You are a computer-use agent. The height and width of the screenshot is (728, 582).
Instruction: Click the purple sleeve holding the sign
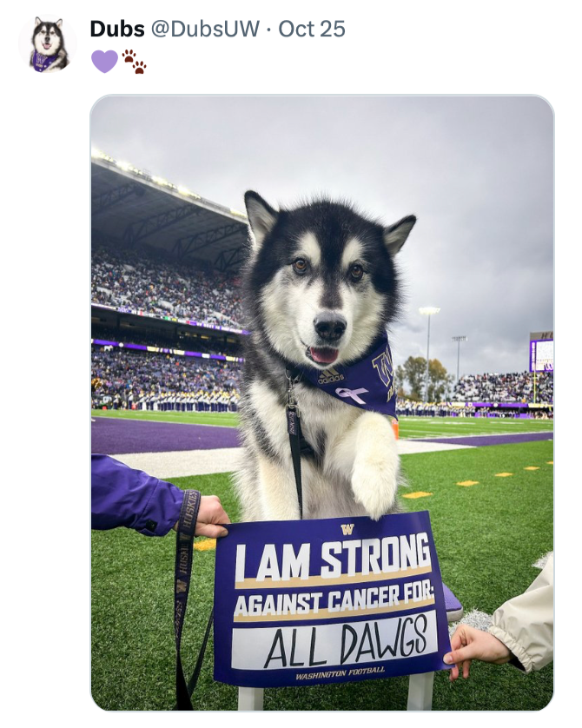tap(135, 495)
